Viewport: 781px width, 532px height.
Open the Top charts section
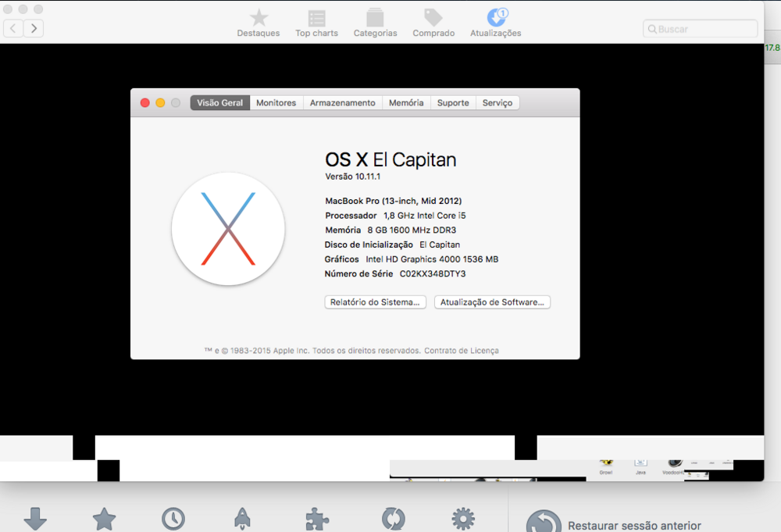tap(316, 23)
